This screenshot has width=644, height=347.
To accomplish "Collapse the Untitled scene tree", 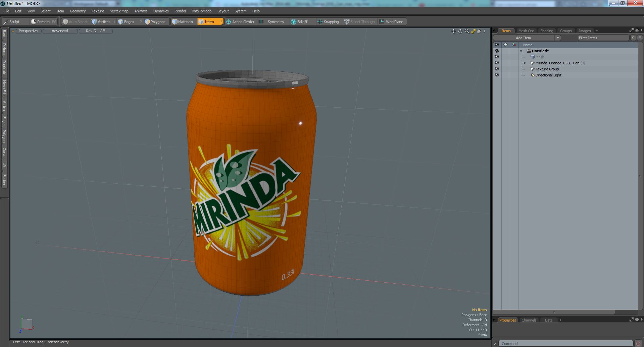I will click(521, 51).
